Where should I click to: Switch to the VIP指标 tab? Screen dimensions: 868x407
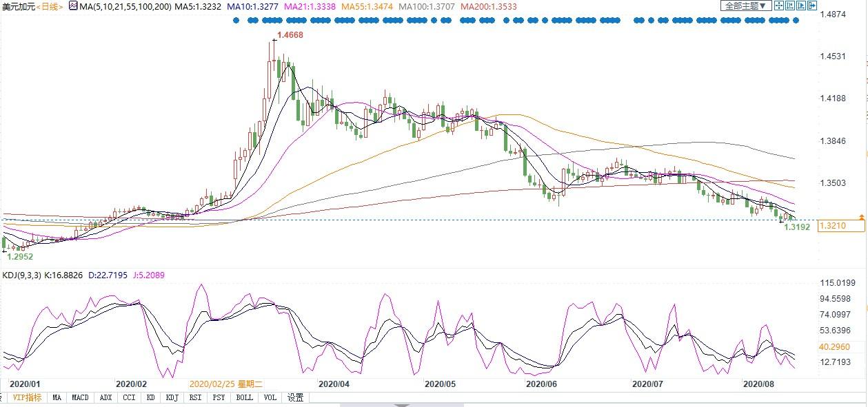pyautogui.click(x=27, y=397)
